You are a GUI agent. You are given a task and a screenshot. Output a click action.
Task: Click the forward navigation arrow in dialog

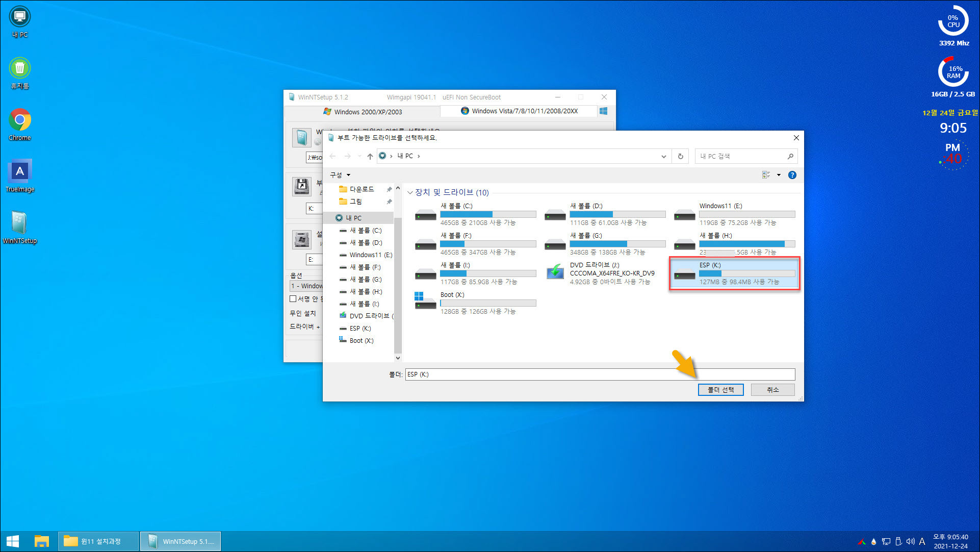pos(348,156)
